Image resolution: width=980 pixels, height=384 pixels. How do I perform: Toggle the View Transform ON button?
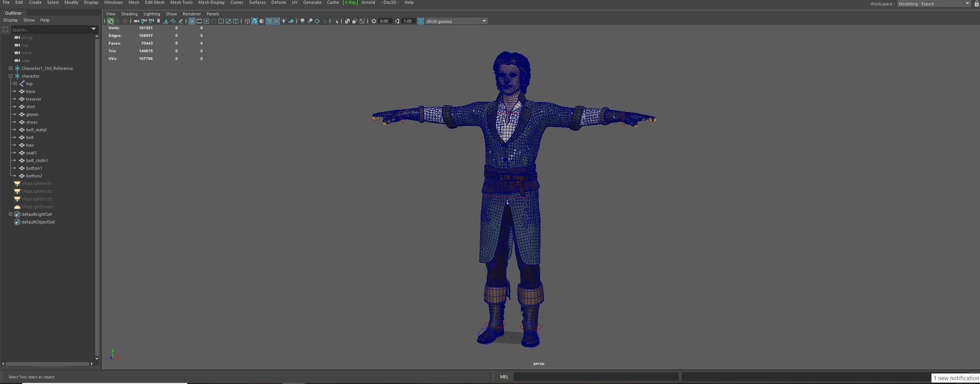click(421, 21)
